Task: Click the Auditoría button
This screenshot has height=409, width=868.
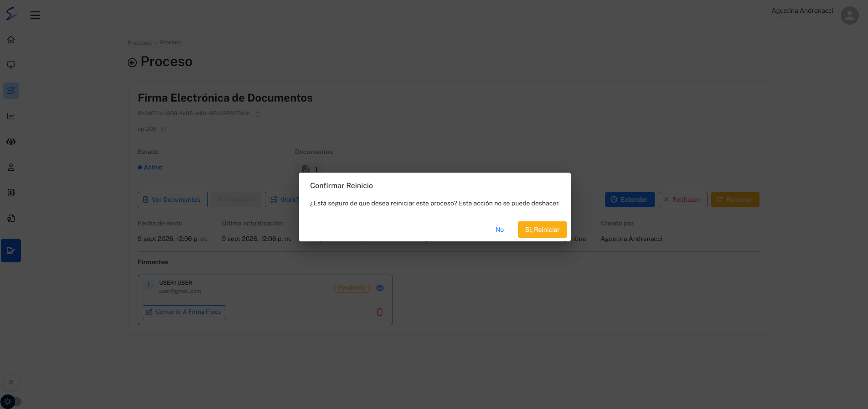Action: 236,199
